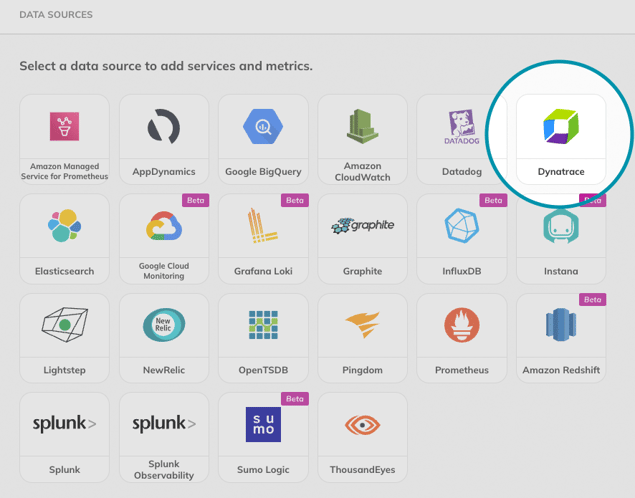The height and width of the screenshot is (498, 635).
Task: Click Amazon Managed Service for Prometheus label
Action: pyautogui.click(x=64, y=171)
